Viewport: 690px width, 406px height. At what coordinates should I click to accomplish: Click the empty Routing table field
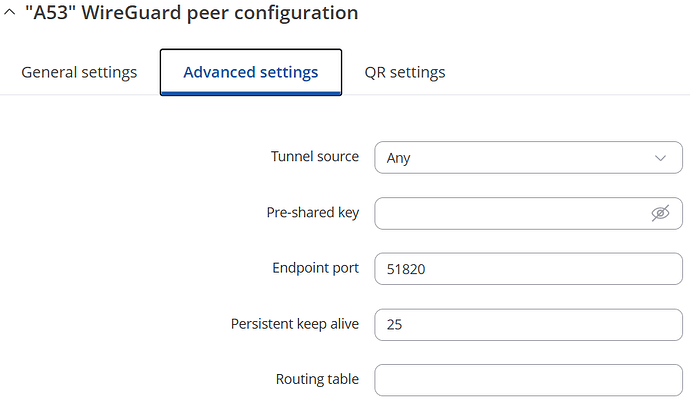[x=529, y=380]
